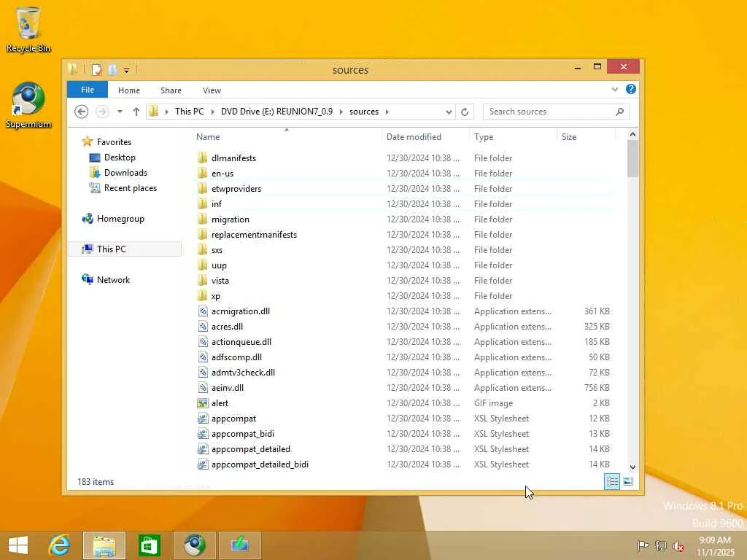Select Homegroup in the navigation pane
The height and width of the screenshot is (560, 747).
(120, 219)
